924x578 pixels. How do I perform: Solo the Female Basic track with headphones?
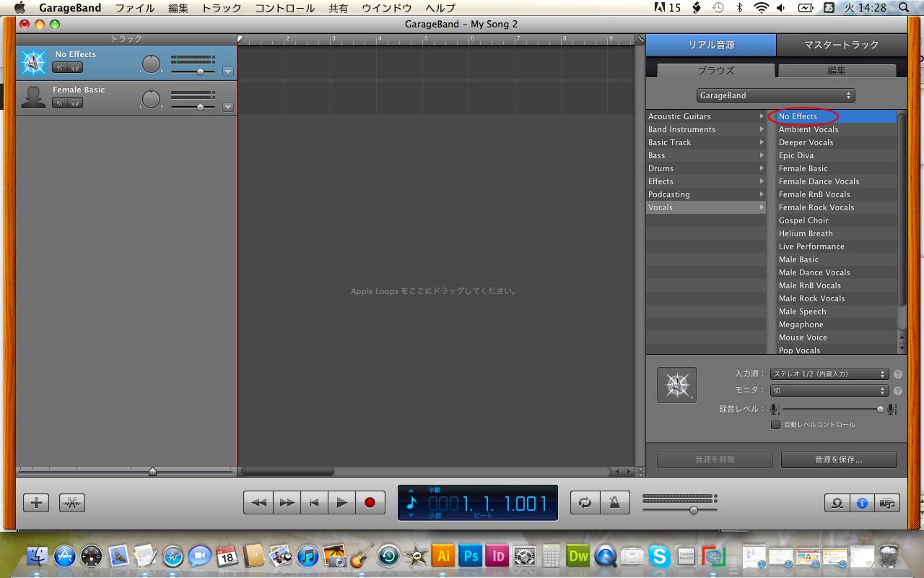click(x=75, y=103)
